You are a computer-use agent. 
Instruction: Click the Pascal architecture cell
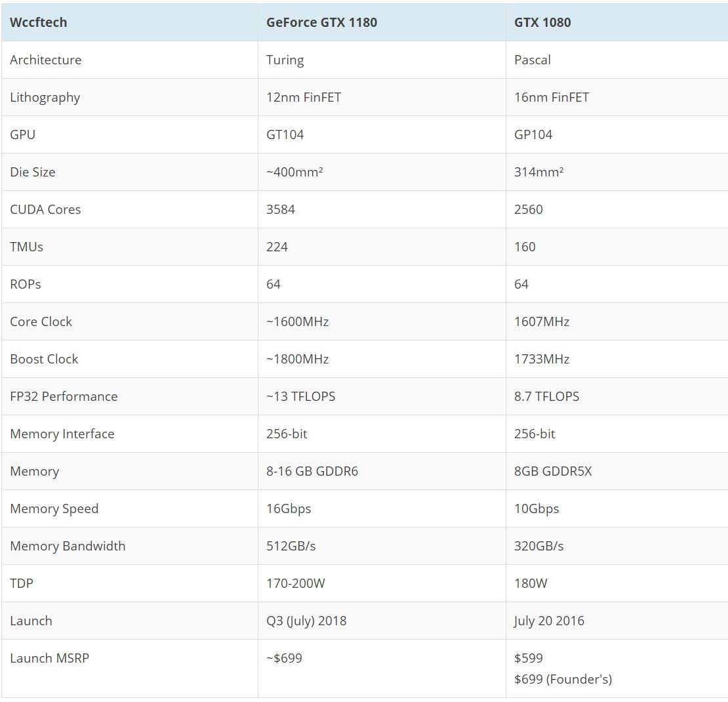533,60
